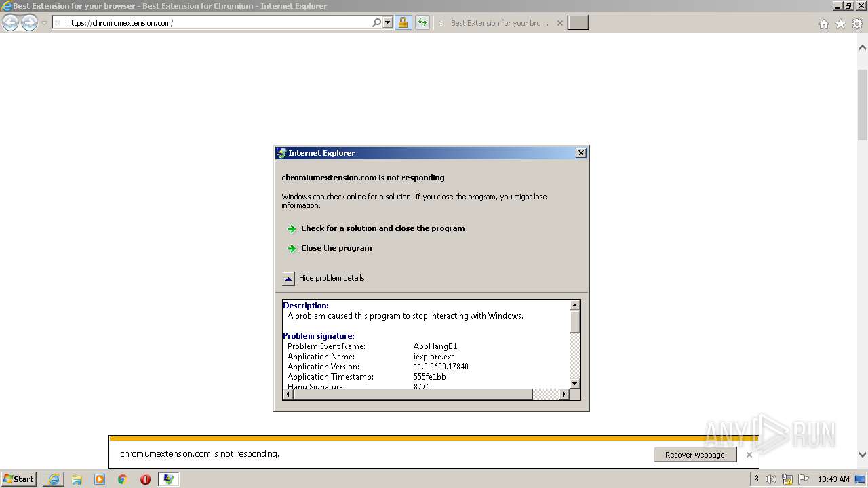Screen dimensions: 868x488
Task: Show hidden tray icons arrow
Action: click(756, 479)
